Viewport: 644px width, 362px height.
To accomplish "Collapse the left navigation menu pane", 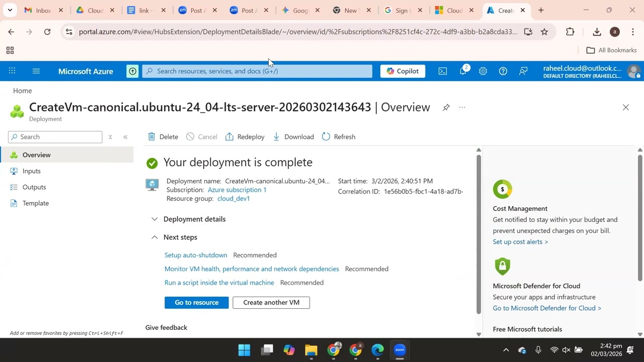I will point(125,137).
